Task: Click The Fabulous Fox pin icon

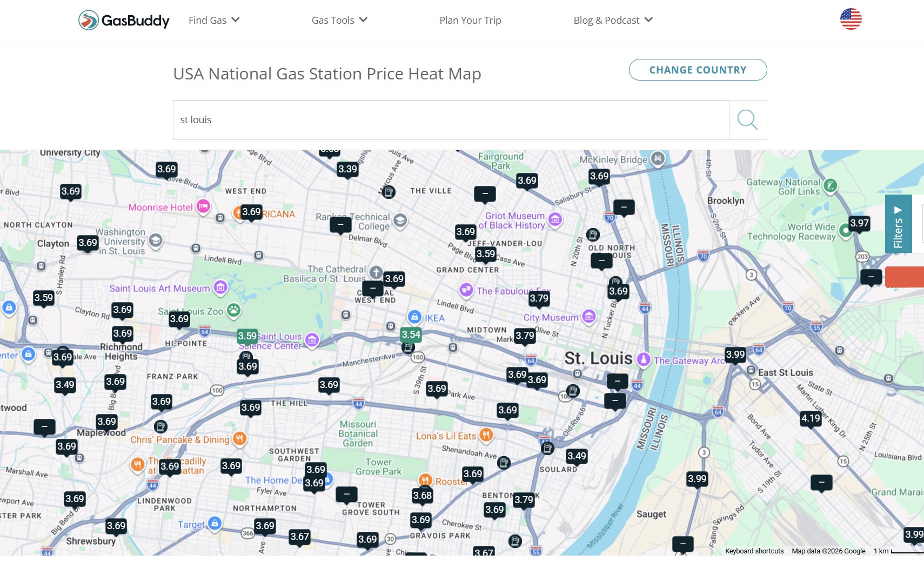Action: 466,290
